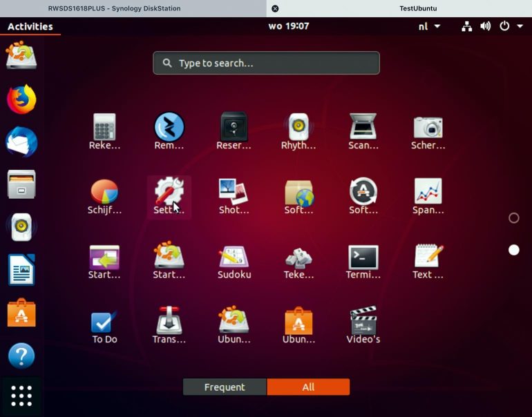Expand the nl keyboard layout menu
The height and width of the screenshot is (417, 532).
(429, 26)
